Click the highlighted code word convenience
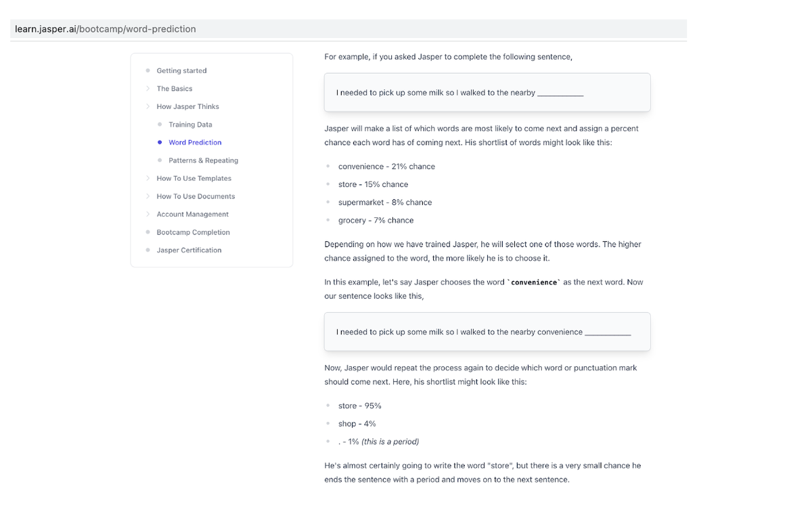The image size is (812, 516). tap(535, 282)
